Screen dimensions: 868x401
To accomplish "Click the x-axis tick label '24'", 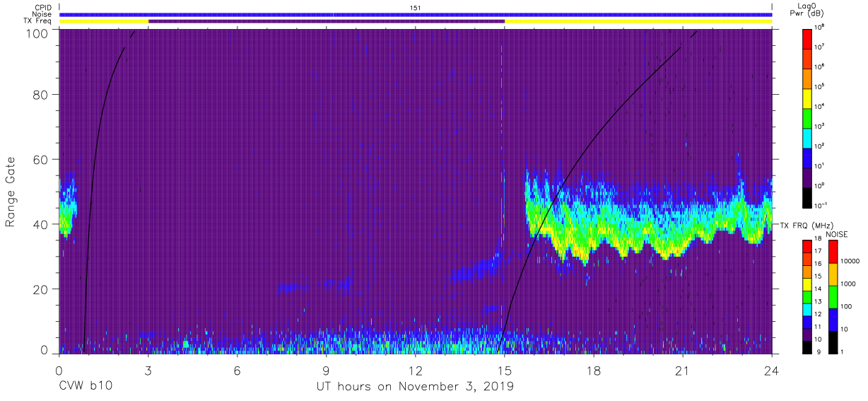I will [772, 370].
